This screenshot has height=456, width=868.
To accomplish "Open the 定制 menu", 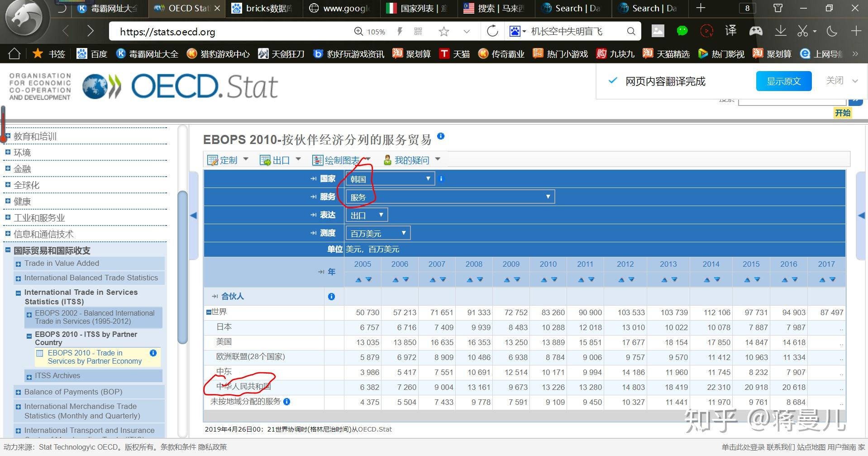I will pyautogui.click(x=228, y=160).
